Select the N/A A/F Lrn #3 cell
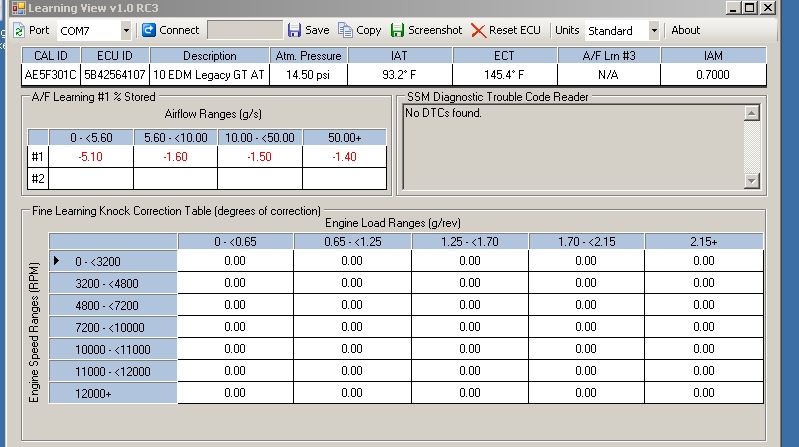Screen dimensions: 799x447 [608, 75]
